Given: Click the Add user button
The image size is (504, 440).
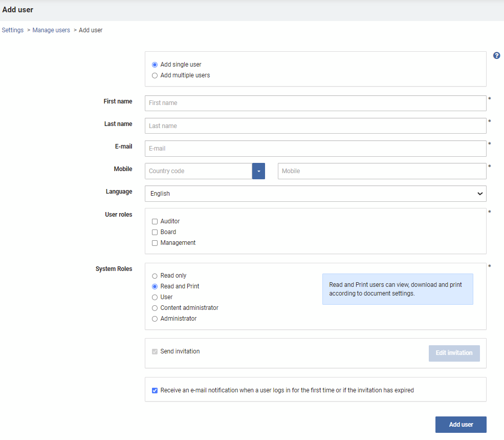Looking at the screenshot, I should (x=461, y=425).
